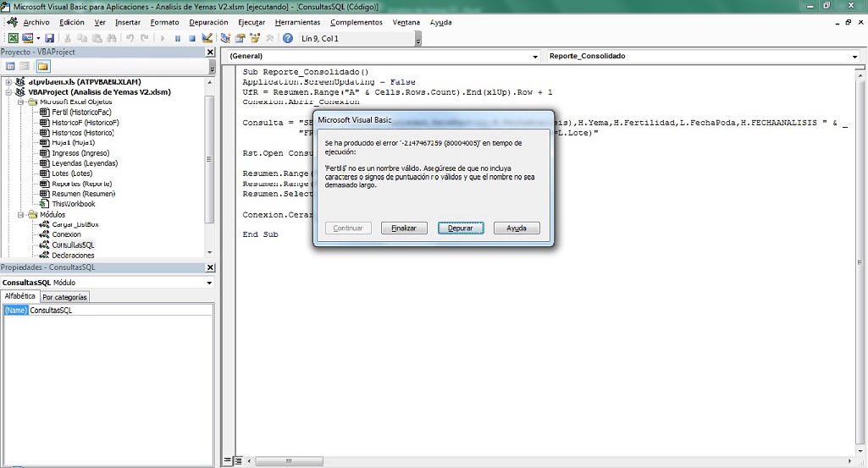Viewport: 868px width, 468px height.
Task: Select Ingresos (Ingreso) sheet in tree
Action: 80,153
